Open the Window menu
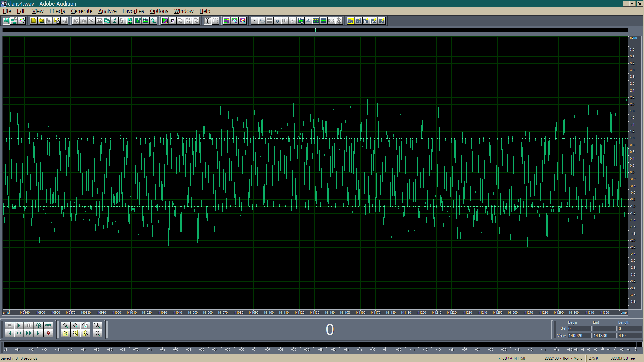The height and width of the screenshot is (362, 644). pyautogui.click(x=184, y=11)
